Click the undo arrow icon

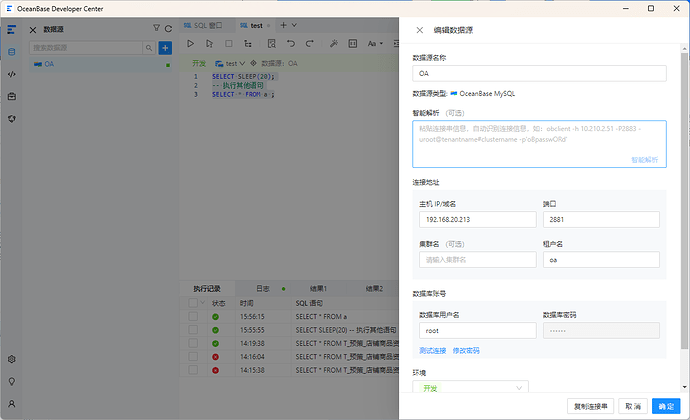pyautogui.click(x=291, y=43)
